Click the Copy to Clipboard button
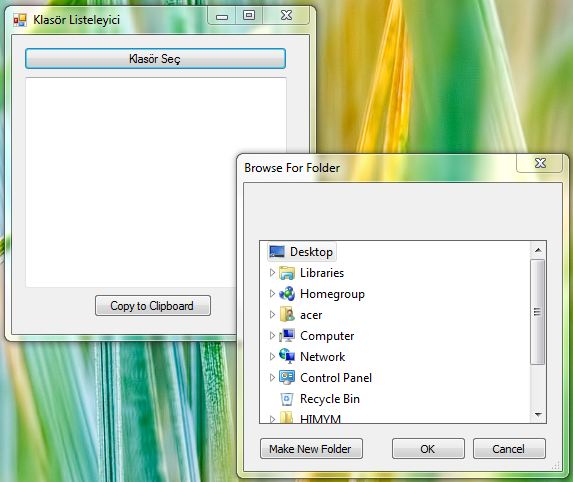 click(153, 305)
